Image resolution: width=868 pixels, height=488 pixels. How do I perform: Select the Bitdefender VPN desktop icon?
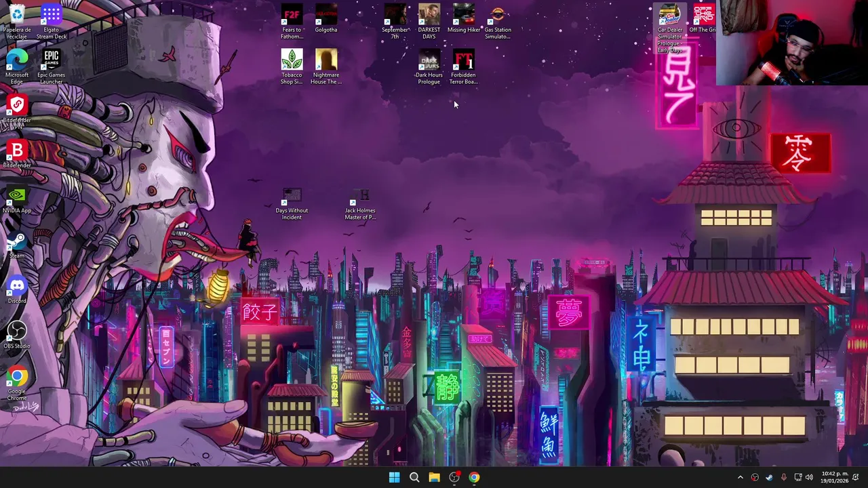coord(17,113)
